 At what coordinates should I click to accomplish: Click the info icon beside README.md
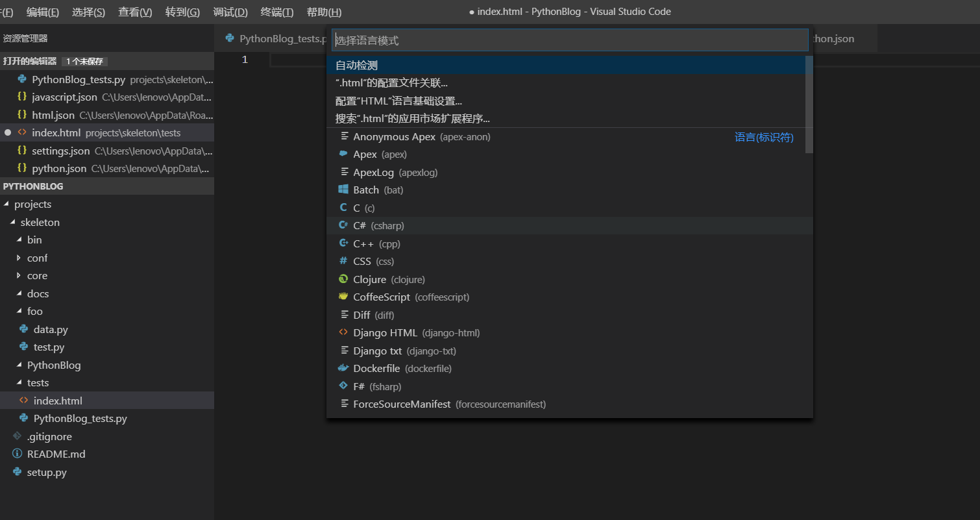click(x=18, y=454)
